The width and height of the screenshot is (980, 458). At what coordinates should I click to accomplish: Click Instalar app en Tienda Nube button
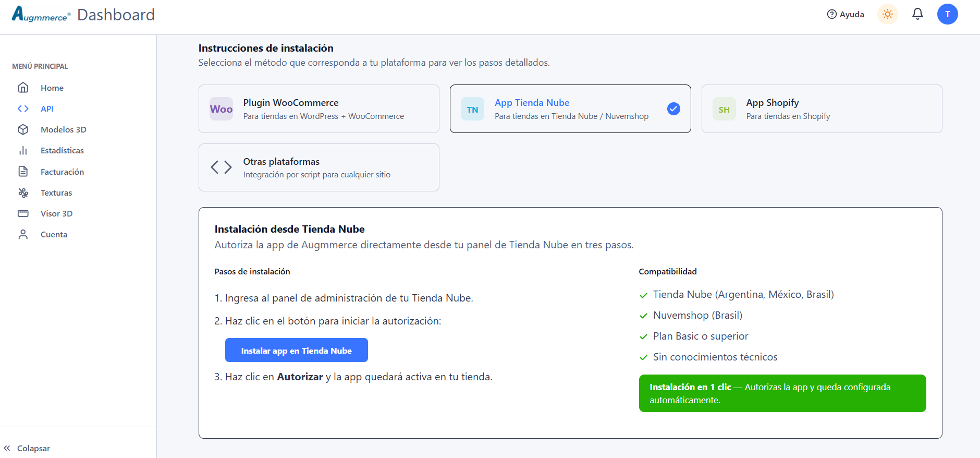tap(297, 350)
